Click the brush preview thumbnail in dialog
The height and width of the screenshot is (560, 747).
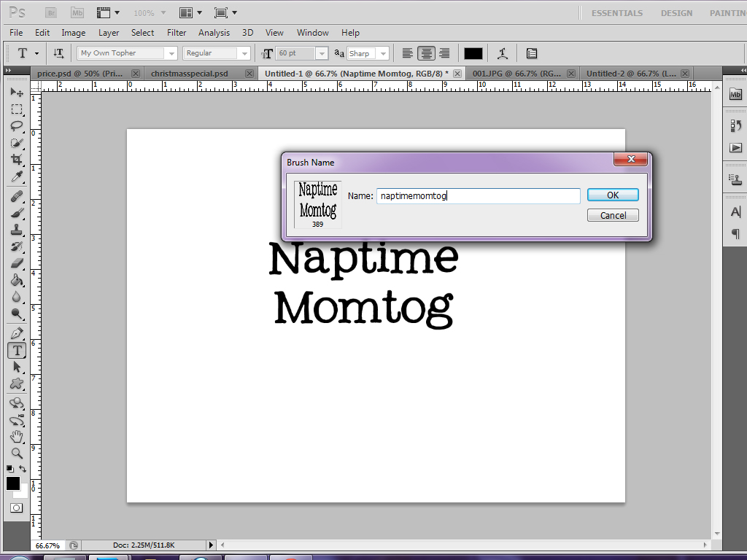click(318, 204)
